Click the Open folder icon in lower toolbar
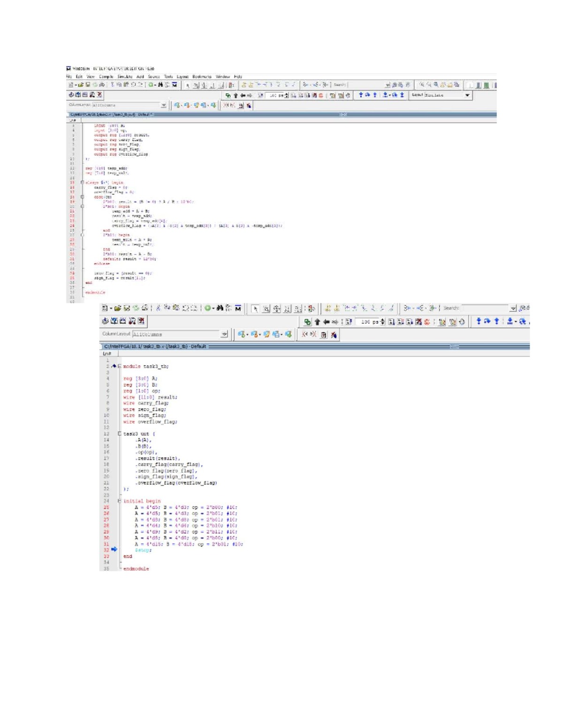 tap(117, 308)
